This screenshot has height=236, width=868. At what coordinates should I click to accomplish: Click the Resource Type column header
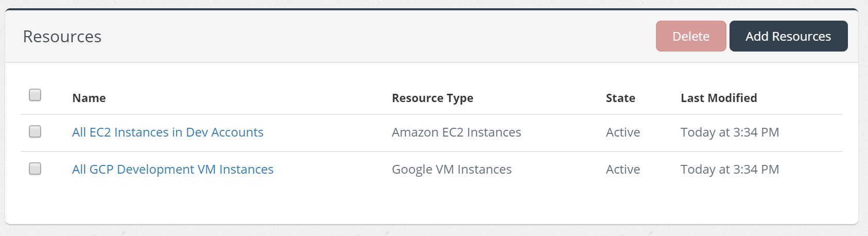tap(432, 98)
